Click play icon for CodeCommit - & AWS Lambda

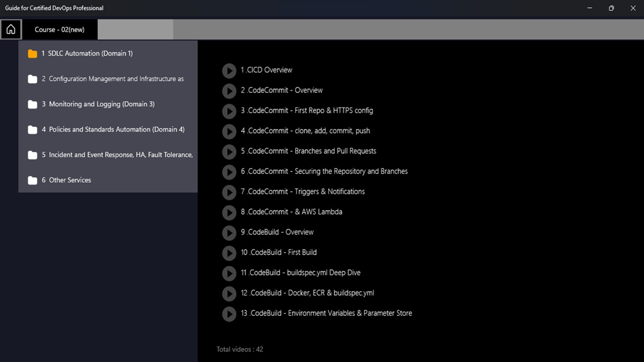click(x=229, y=212)
